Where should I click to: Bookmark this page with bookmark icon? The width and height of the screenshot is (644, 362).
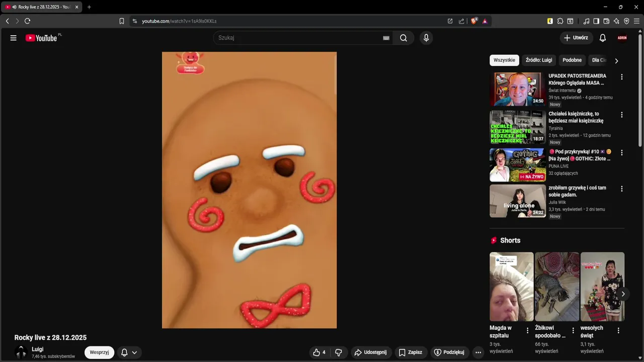click(122, 21)
